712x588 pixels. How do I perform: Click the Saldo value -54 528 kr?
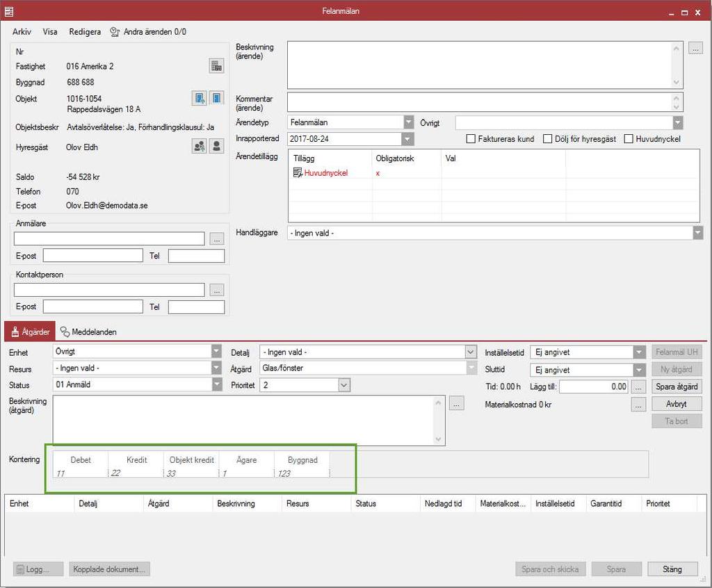pyautogui.click(x=83, y=177)
